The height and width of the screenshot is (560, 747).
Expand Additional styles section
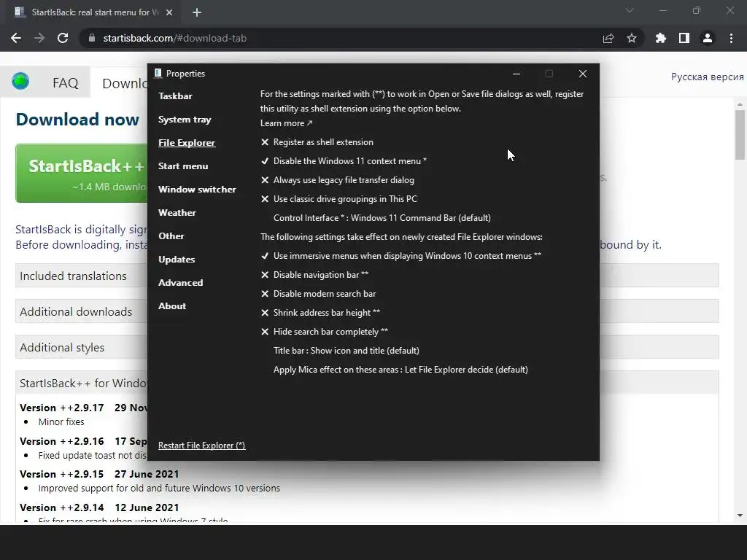pos(82,347)
